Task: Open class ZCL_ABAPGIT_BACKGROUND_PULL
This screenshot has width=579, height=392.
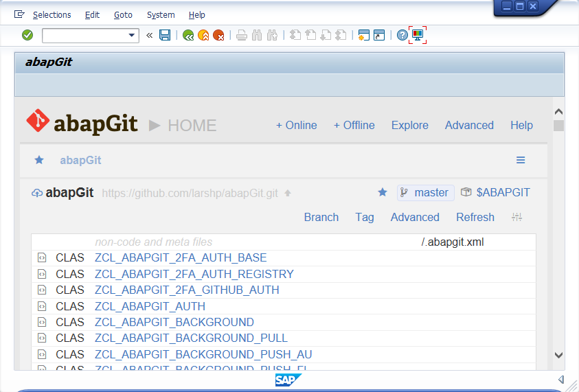Action: coord(191,338)
